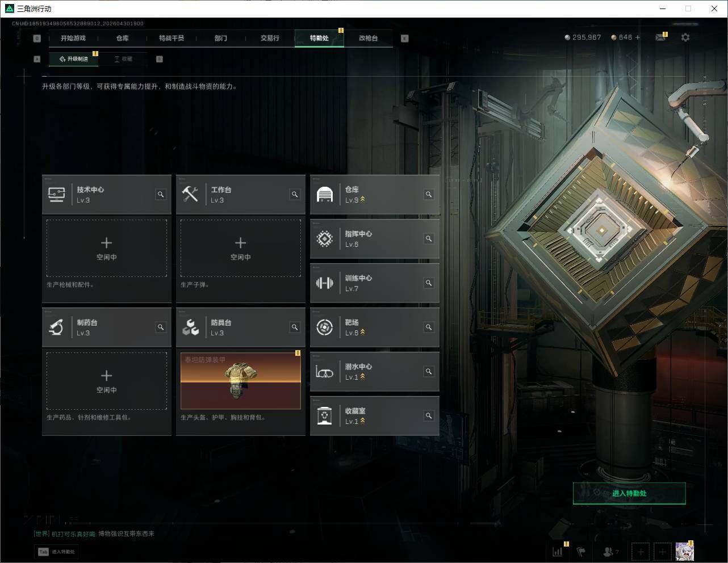
Task: Click the D key hint after 收藏
Action: coord(159,59)
